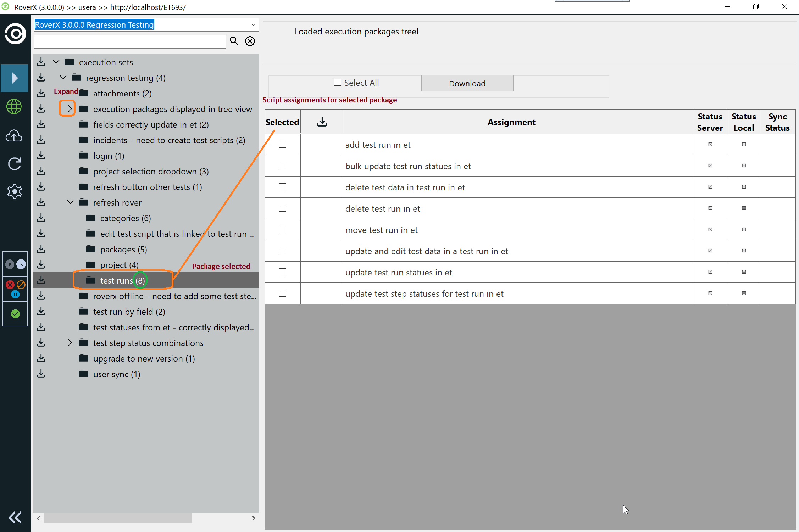The height and width of the screenshot is (532, 799).
Task: Click the Download button
Action: pyautogui.click(x=467, y=84)
